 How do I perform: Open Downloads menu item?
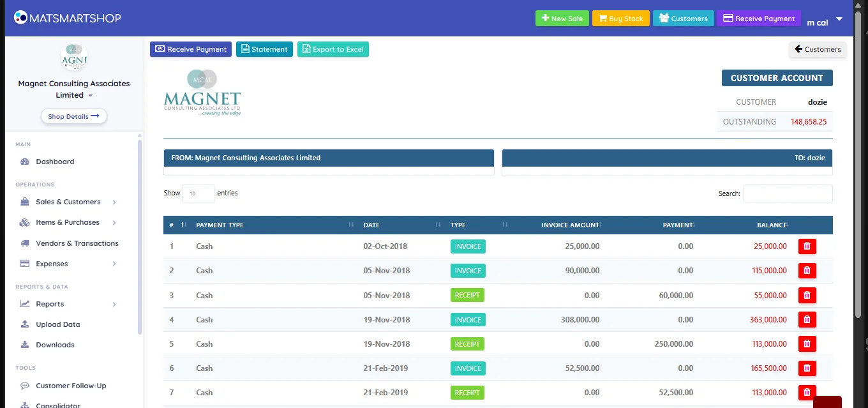coord(55,345)
